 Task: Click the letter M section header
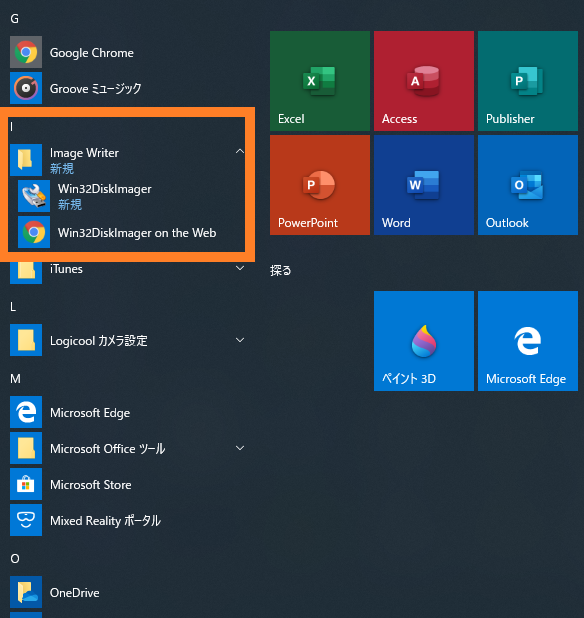tap(15, 379)
